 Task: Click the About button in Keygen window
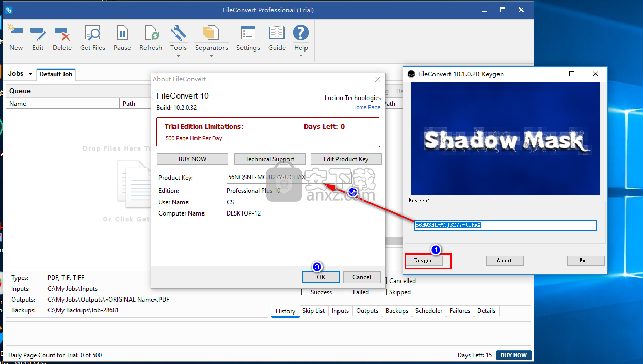[505, 260]
